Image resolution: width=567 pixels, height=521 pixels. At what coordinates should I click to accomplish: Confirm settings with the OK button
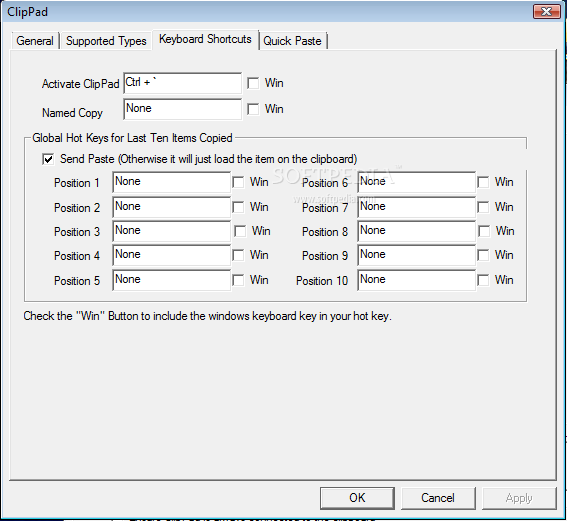357,498
